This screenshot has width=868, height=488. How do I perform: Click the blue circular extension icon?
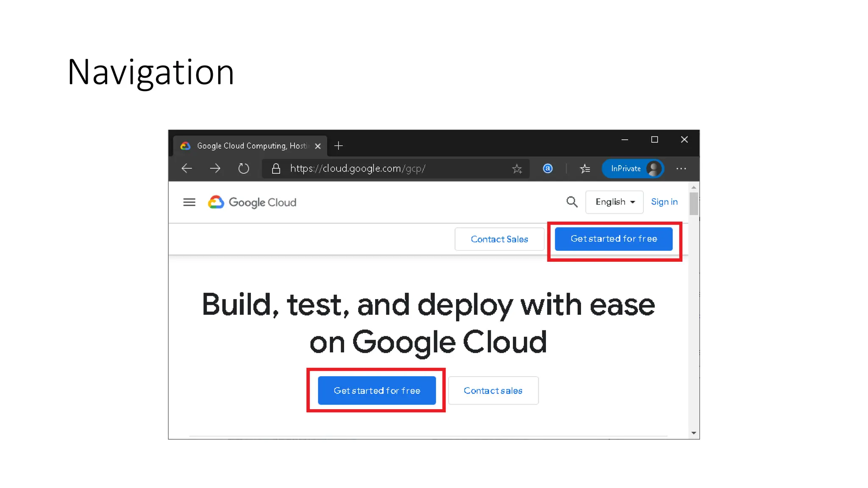point(548,169)
